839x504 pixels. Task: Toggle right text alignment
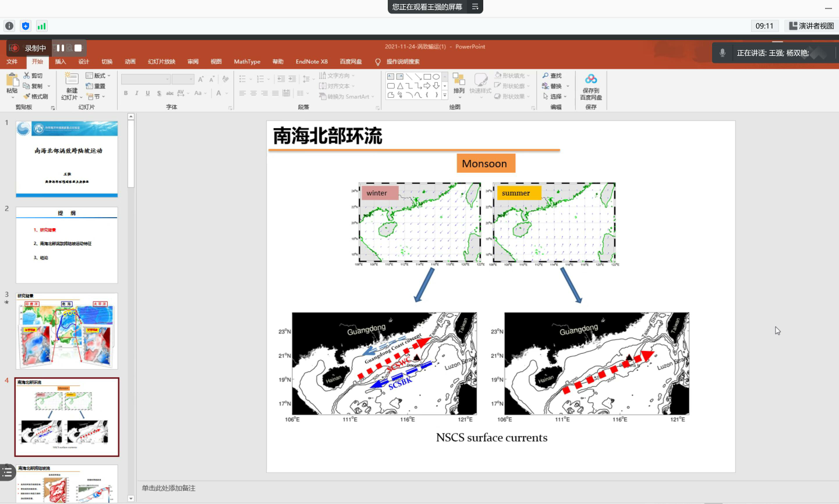coord(264,93)
